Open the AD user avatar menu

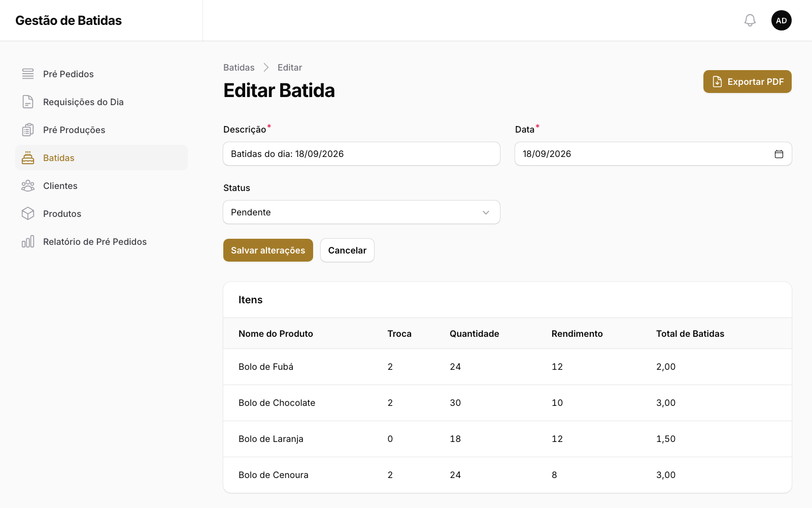[x=782, y=20]
